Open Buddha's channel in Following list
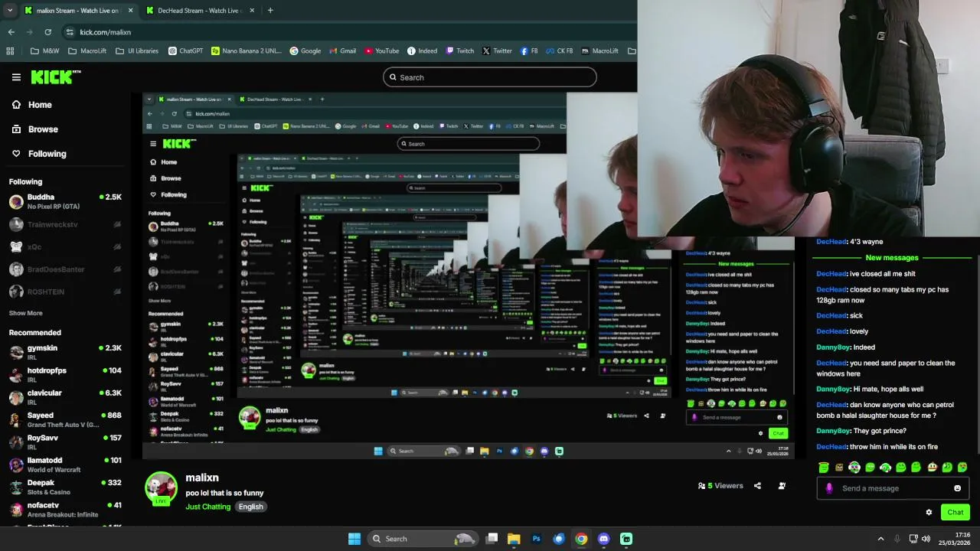The image size is (980, 551). tap(65, 201)
